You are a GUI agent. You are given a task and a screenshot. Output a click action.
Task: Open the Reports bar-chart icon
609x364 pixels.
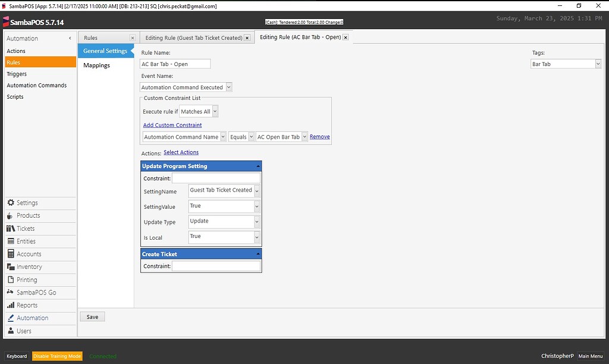(11, 305)
